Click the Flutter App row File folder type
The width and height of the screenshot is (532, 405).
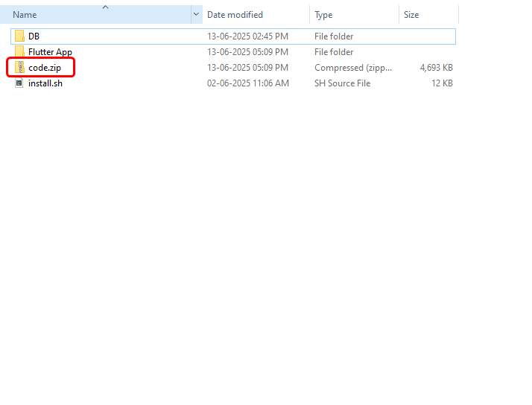coord(334,52)
